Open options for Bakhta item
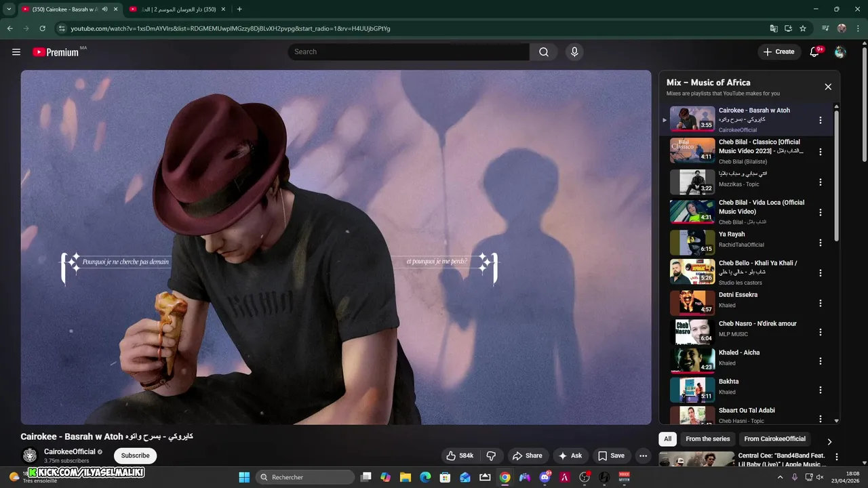 pyautogui.click(x=820, y=390)
